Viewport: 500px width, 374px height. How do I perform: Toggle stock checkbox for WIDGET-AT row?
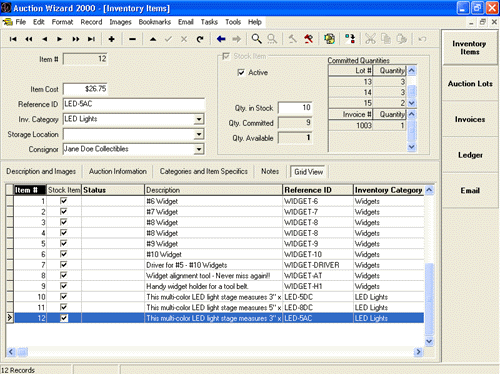coord(64,275)
